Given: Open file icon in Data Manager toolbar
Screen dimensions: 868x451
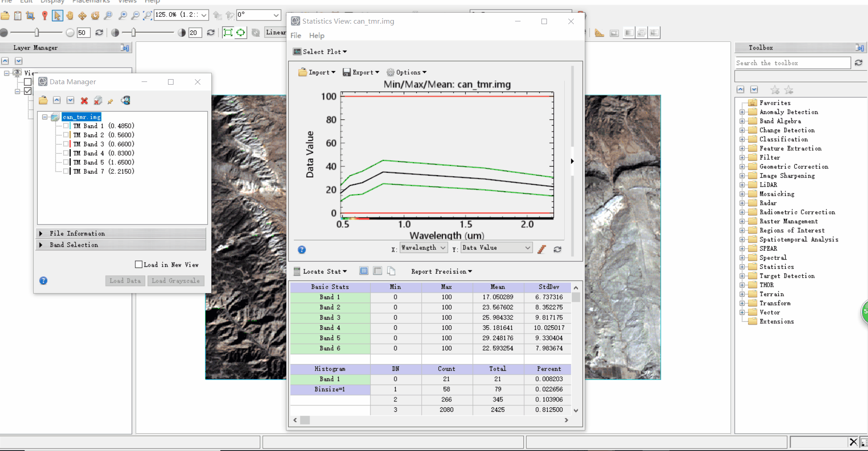Looking at the screenshot, I should [x=43, y=100].
